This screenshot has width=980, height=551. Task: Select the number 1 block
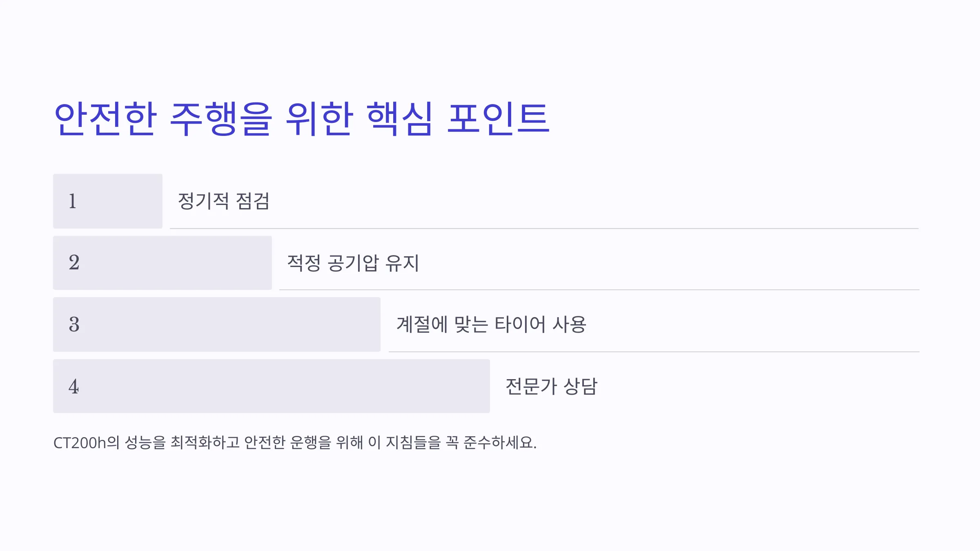click(x=108, y=201)
